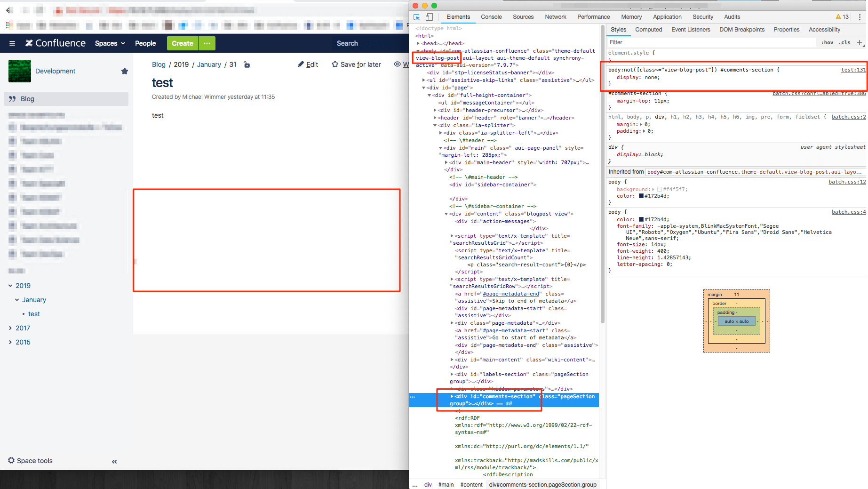Select the Blog quote icon in sidebar
The width and height of the screenshot is (868, 489).
coord(12,99)
